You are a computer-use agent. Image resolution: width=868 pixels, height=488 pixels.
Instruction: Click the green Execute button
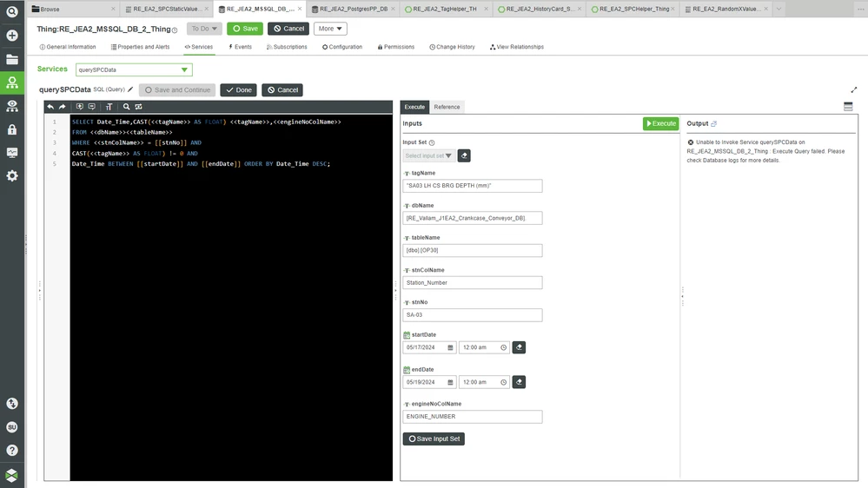(x=660, y=123)
